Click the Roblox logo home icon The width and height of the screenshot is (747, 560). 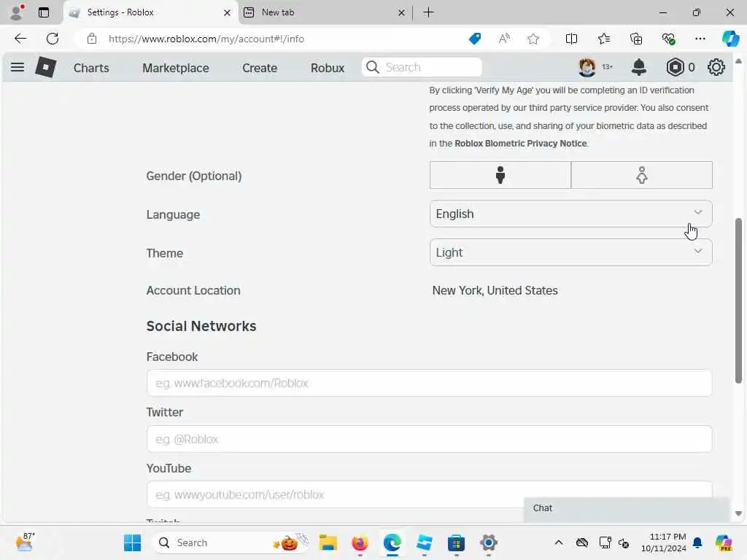tap(46, 67)
